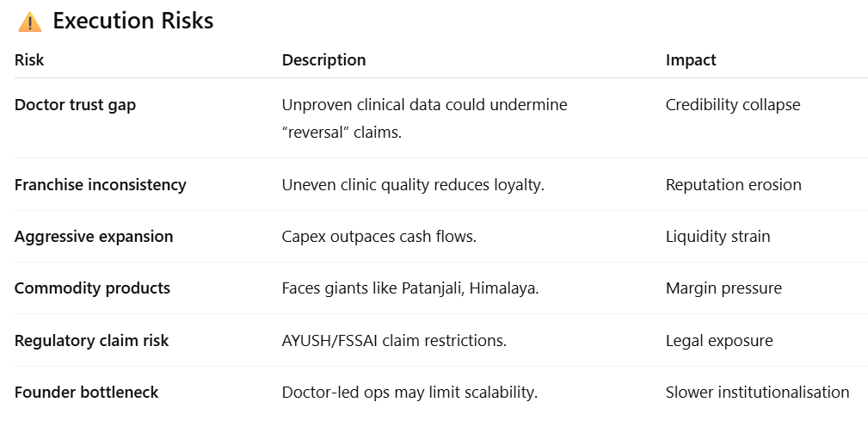Click the AYUSH/FSSAI claim restrictions text
Image resolution: width=868 pixels, height=427 pixels.
pyautogui.click(x=394, y=341)
